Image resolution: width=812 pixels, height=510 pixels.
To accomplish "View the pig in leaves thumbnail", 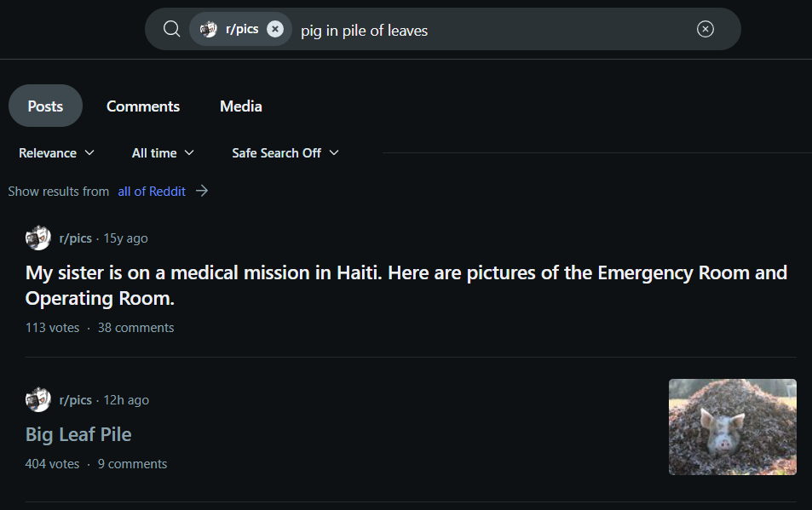I will pyautogui.click(x=732, y=427).
